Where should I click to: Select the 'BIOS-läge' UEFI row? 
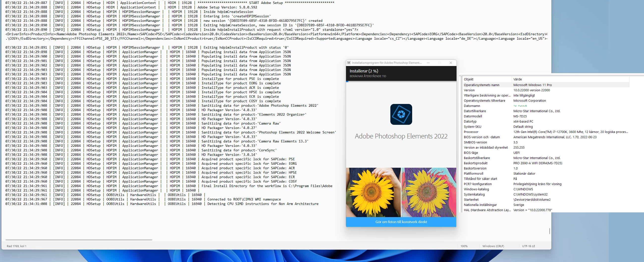click(546, 153)
